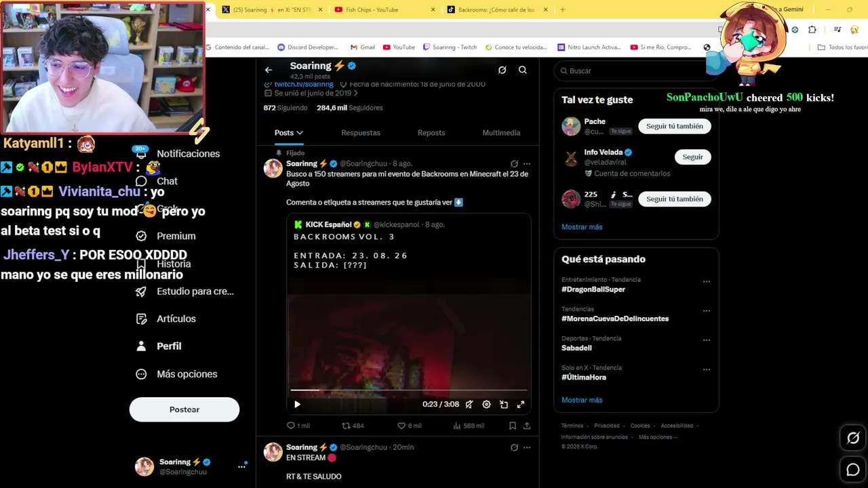Click the Postear button

click(x=184, y=409)
